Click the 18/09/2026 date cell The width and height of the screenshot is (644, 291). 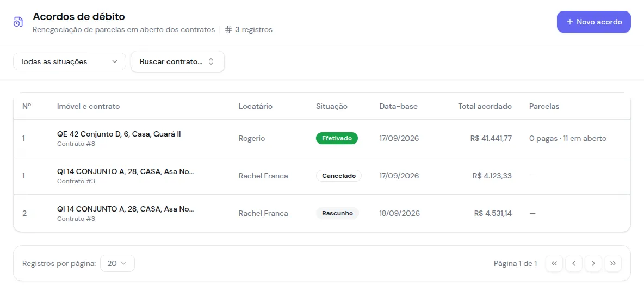coord(400,213)
